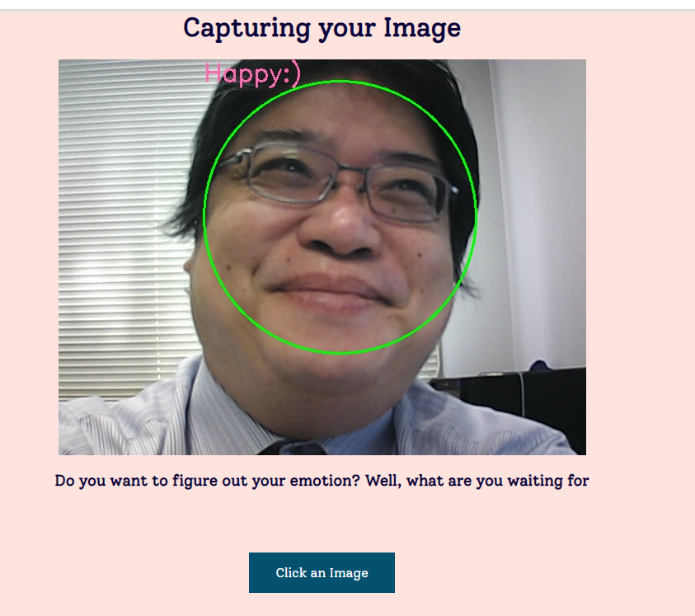Select the pink "Happy:)" emotion label
The width and height of the screenshot is (695, 616).
point(252,73)
